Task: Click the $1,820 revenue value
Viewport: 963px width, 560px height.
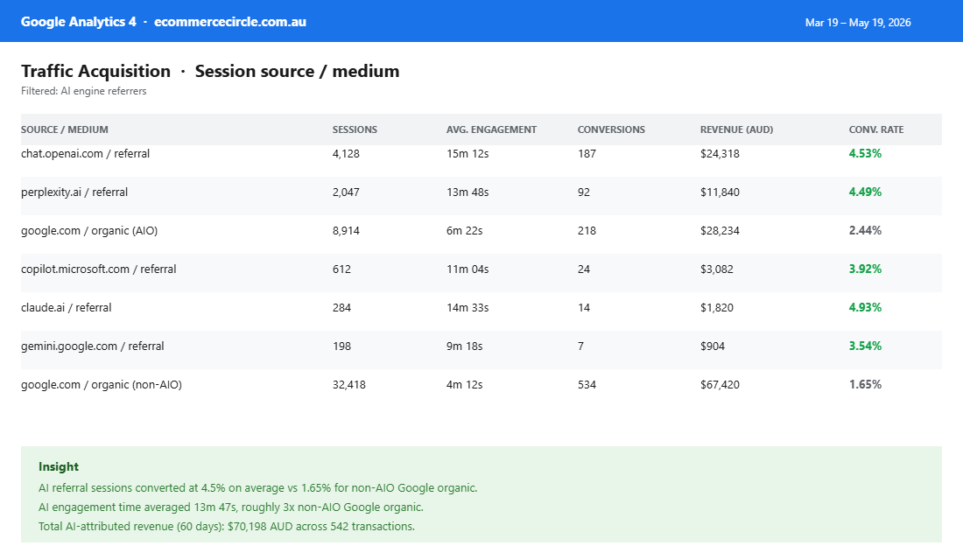Action: 717,308
